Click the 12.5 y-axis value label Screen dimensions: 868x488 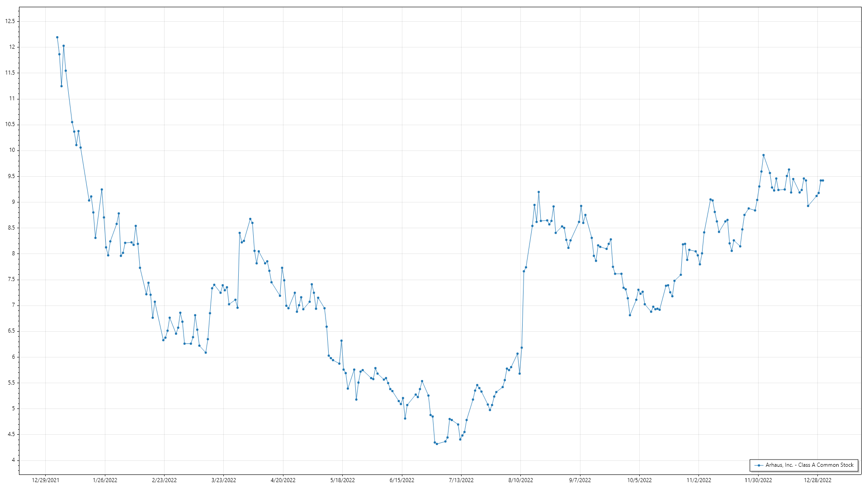click(x=10, y=21)
